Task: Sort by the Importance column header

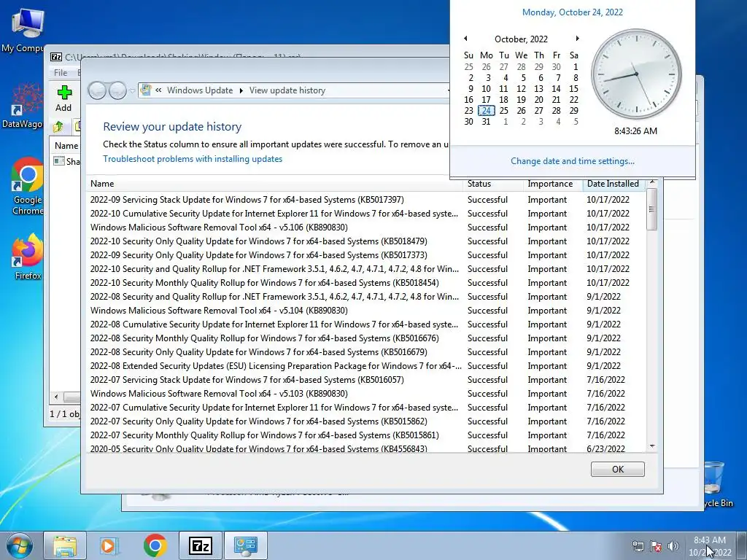Action: 553,184
